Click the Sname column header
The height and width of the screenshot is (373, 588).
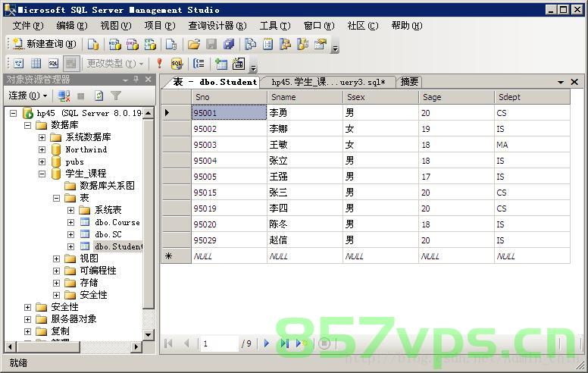[x=305, y=97]
